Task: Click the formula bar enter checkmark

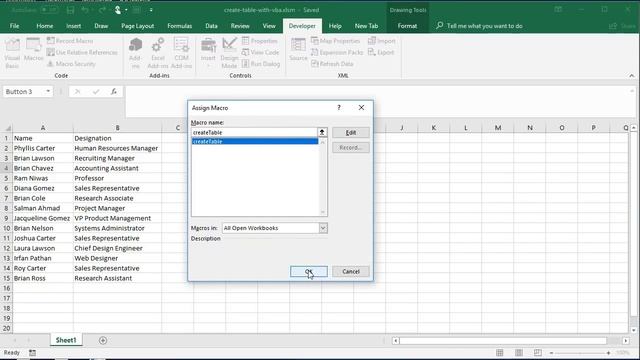Action: click(x=96, y=92)
